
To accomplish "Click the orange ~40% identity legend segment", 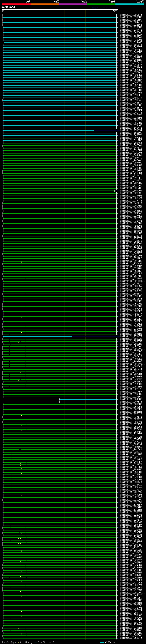I will click(45, 4).
